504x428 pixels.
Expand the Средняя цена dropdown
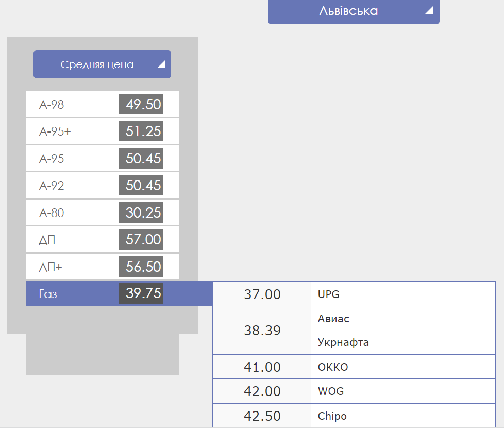(97, 64)
